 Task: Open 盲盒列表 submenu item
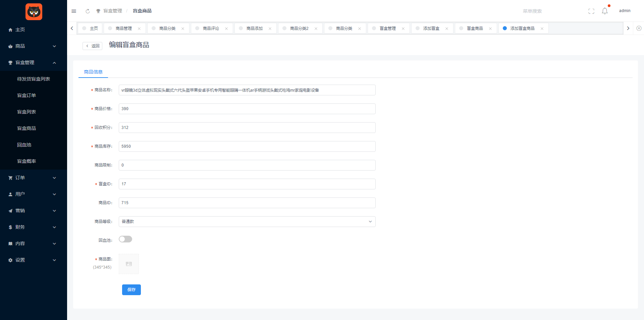(x=34, y=112)
